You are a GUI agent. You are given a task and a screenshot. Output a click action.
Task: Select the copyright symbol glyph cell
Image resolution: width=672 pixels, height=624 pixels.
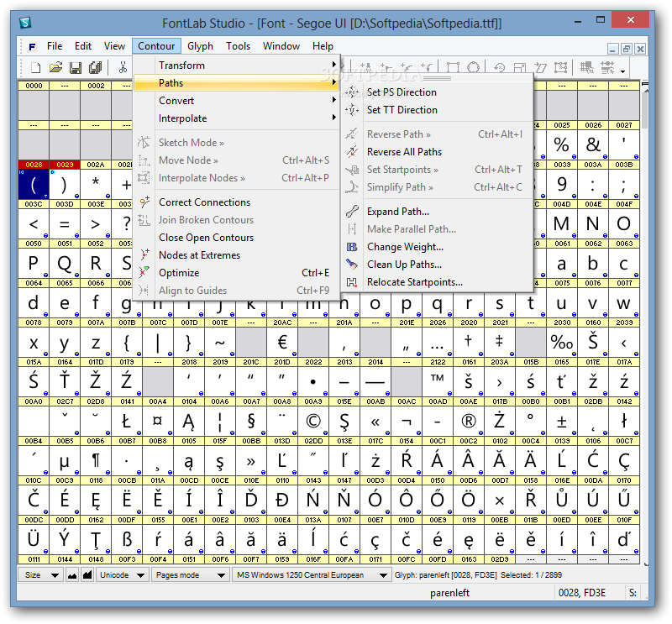tap(313, 422)
